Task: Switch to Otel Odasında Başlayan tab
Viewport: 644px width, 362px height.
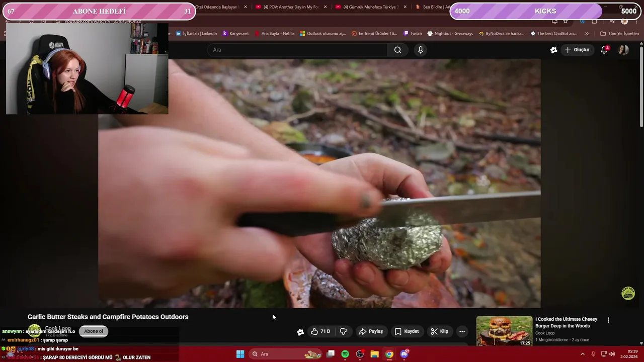Action: (x=219, y=7)
